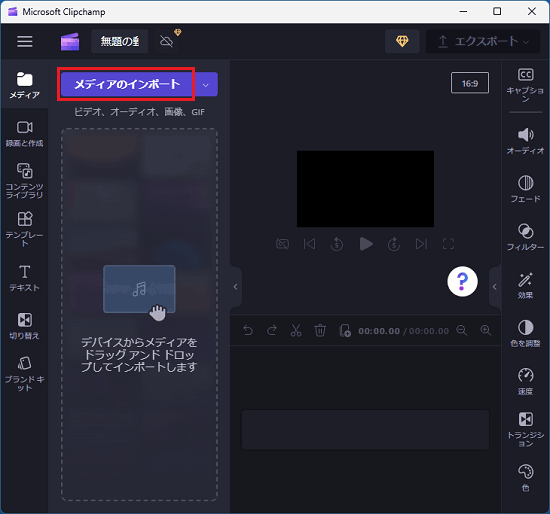Skip to the end of video
The height and width of the screenshot is (514, 550).
point(421,244)
